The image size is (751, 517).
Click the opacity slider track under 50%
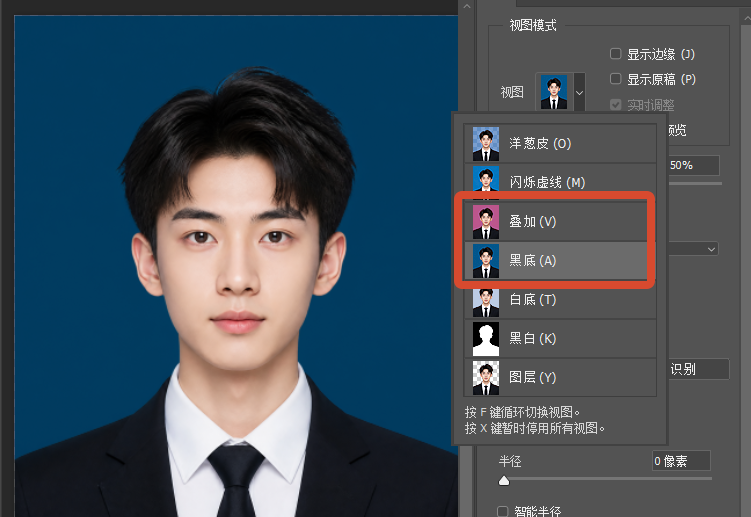coord(694,183)
